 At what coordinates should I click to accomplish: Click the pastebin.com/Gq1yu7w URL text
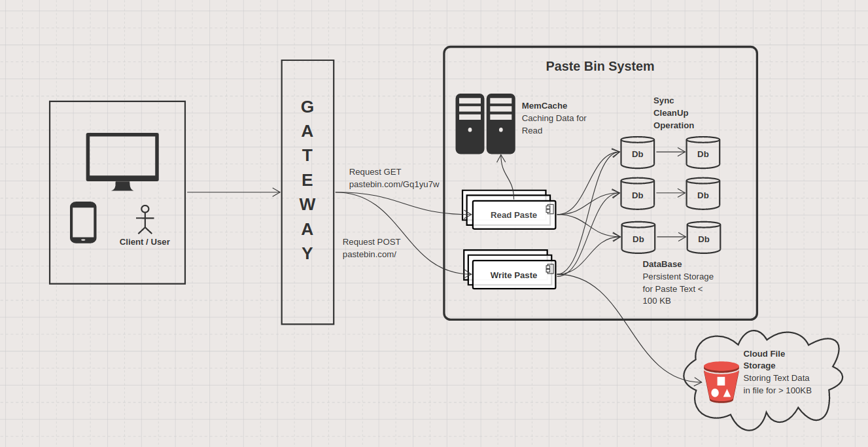coord(394,185)
